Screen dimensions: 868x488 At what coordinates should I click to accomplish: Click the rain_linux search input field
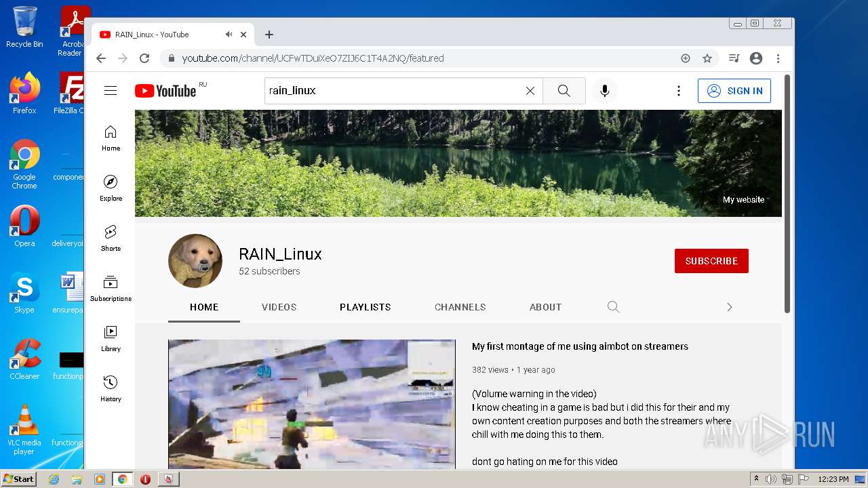[x=393, y=91]
